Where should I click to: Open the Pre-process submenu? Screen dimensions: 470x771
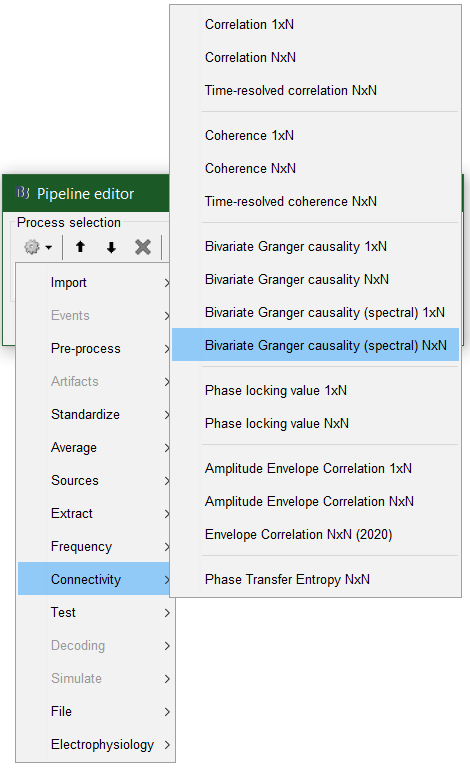click(x=93, y=349)
